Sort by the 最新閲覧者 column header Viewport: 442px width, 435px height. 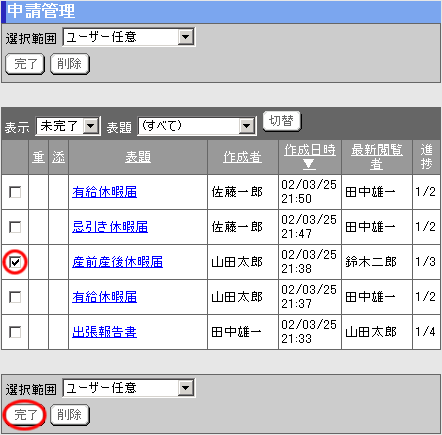[x=377, y=157]
